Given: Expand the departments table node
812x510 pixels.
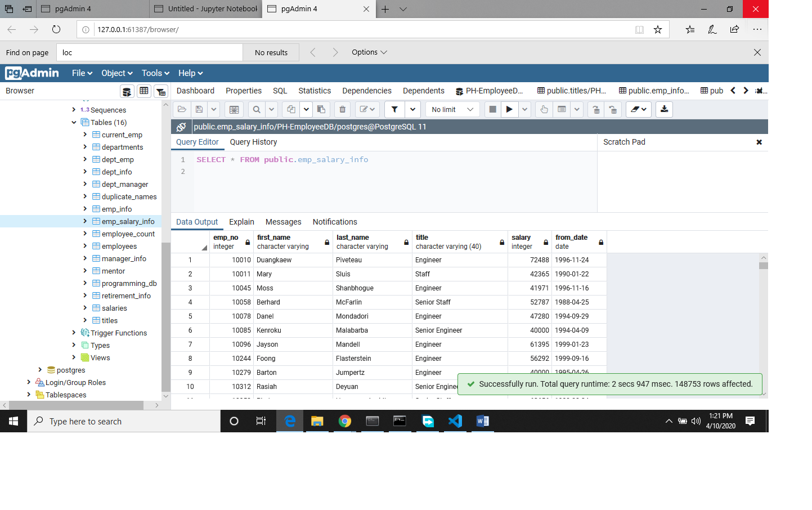Looking at the screenshot, I should tap(85, 147).
